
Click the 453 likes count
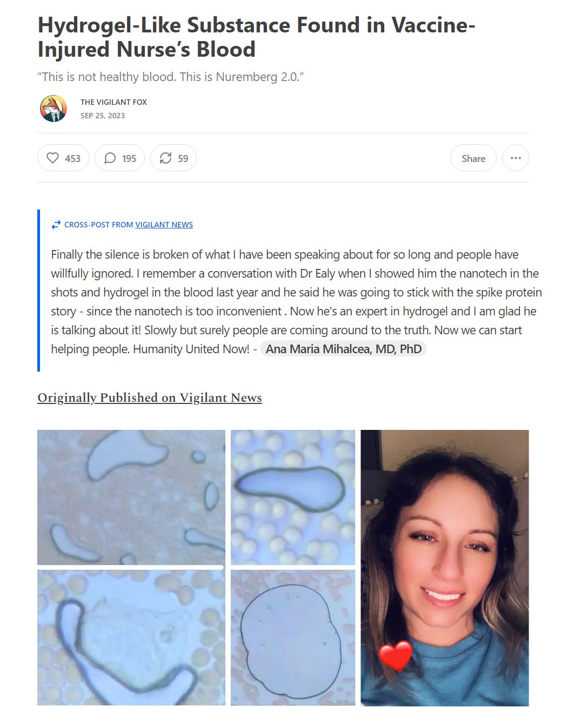click(72, 158)
